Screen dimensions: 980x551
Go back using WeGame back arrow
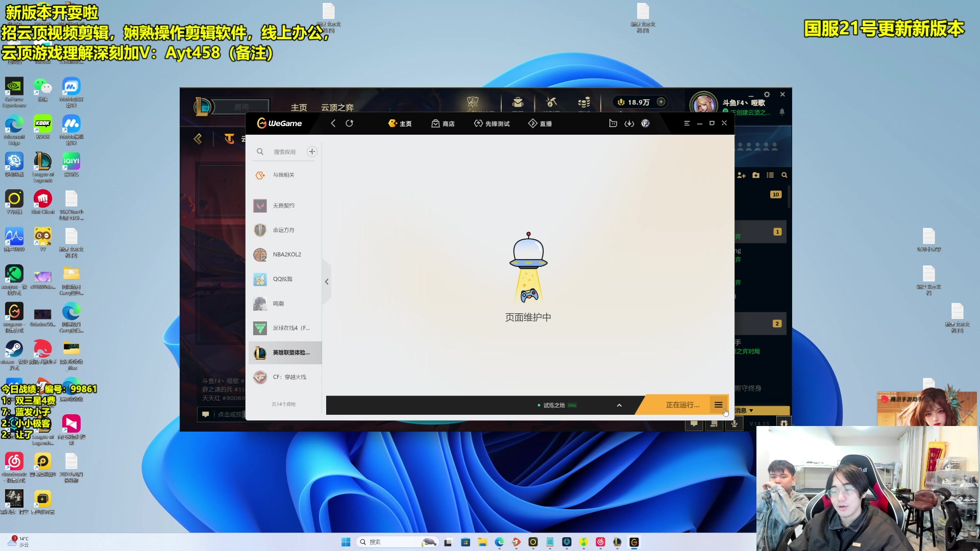(x=333, y=123)
